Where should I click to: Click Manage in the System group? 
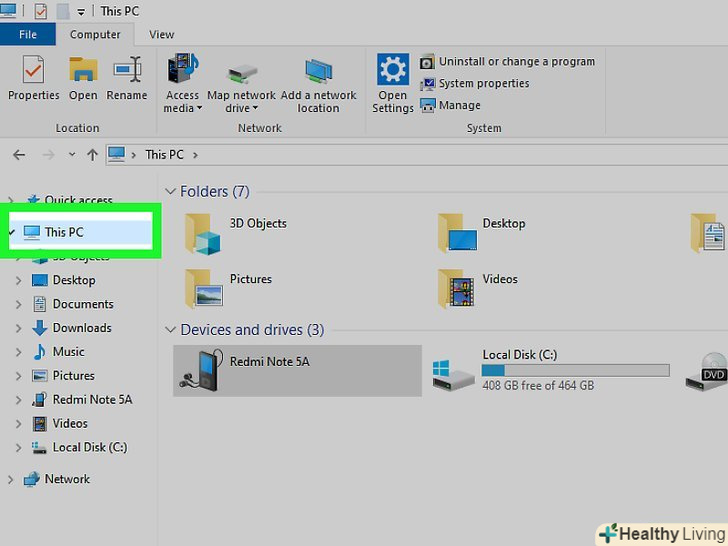point(450,105)
